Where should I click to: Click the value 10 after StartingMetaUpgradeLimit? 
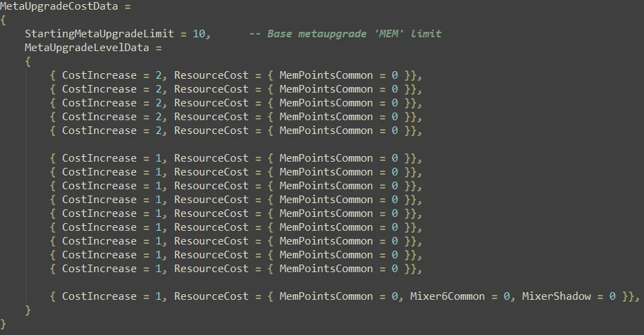pyautogui.click(x=199, y=34)
